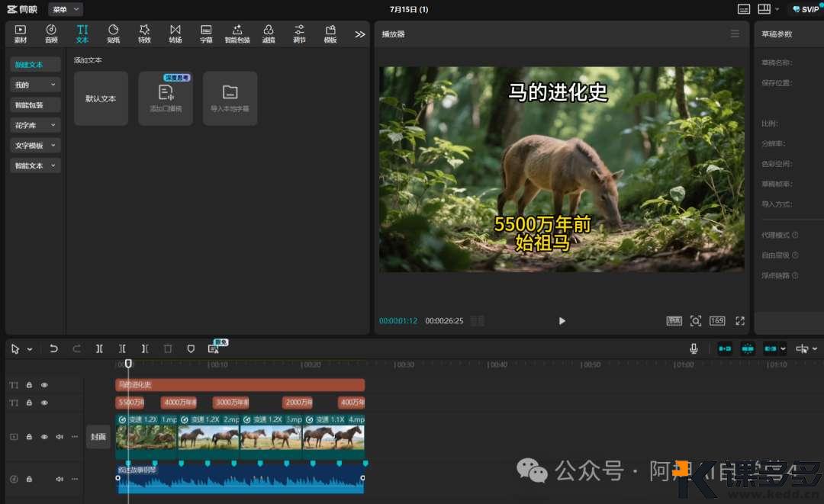Screen dimensions: 824x504
Task: Mute the background audio track
Action: (60, 479)
